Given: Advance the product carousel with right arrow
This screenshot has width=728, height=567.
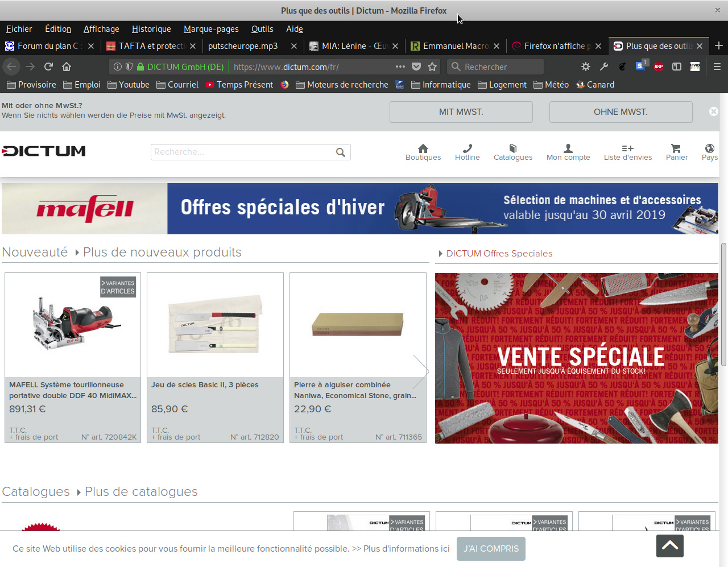Looking at the screenshot, I should point(420,371).
